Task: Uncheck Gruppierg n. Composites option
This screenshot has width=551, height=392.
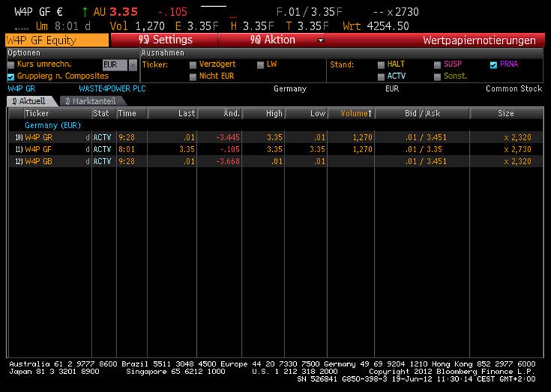Action: (11, 76)
